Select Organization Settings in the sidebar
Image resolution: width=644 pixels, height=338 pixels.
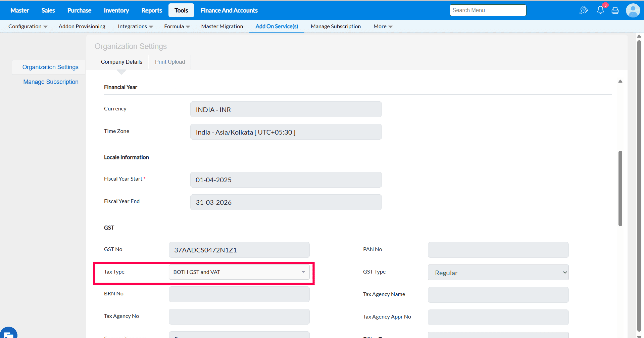(x=50, y=67)
